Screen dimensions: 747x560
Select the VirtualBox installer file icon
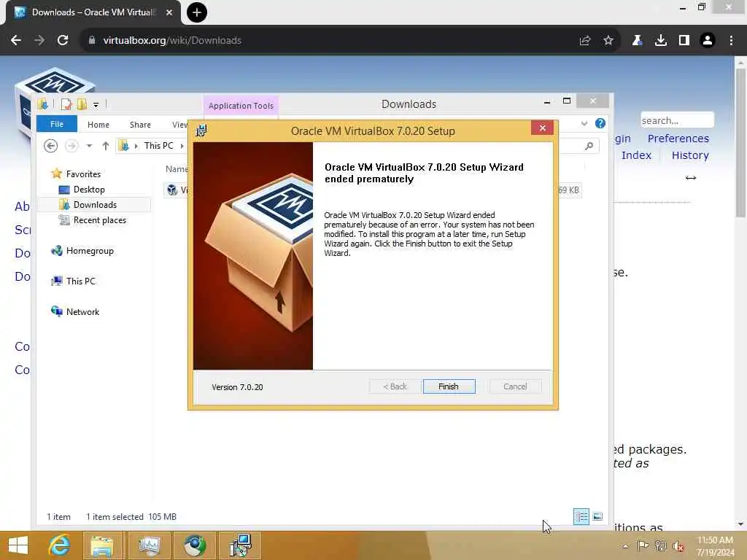point(172,190)
